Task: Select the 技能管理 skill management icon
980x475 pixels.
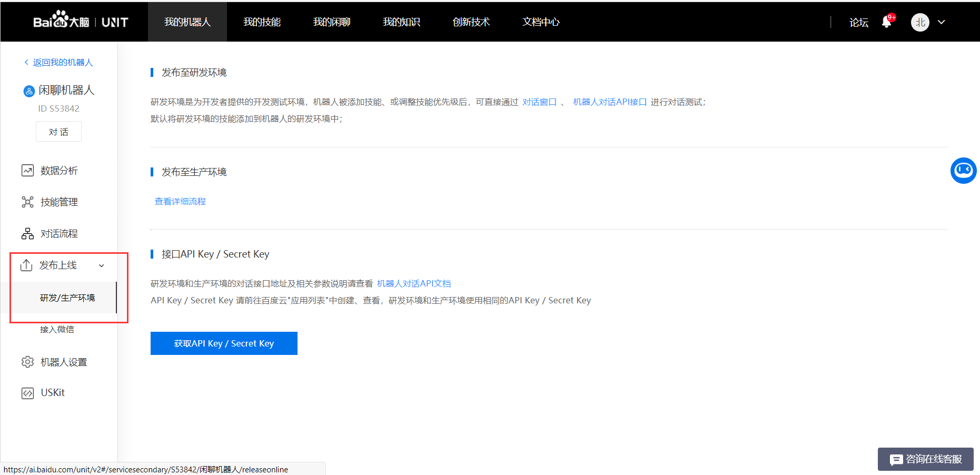Action: pos(27,202)
